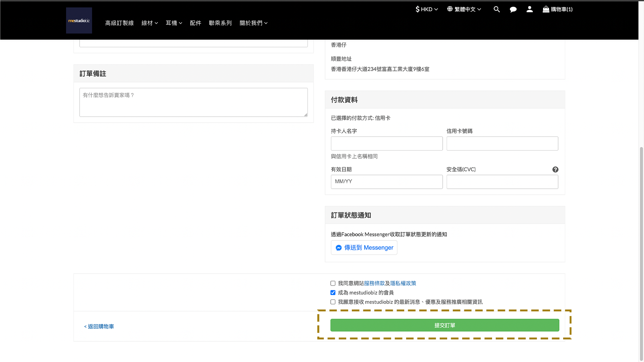This screenshot has height=362, width=644.
Task: Click the 信用卡號碼 input field
Action: click(502, 143)
